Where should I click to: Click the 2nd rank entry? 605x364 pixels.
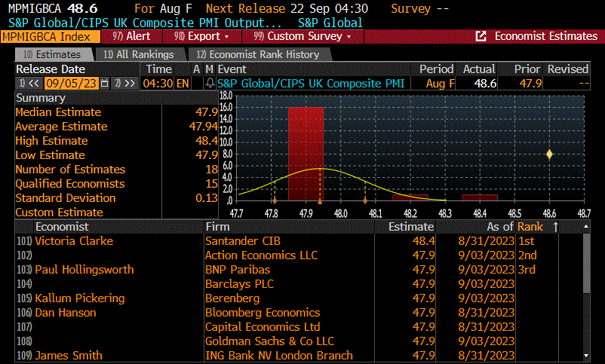(x=527, y=255)
